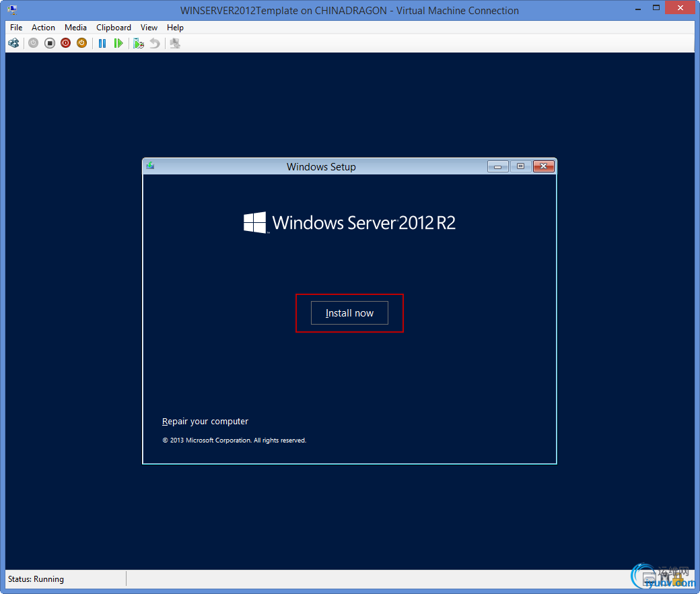Minimize the Windows Setup dialog
The image size is (700, 594).
[x=498, y=166]
